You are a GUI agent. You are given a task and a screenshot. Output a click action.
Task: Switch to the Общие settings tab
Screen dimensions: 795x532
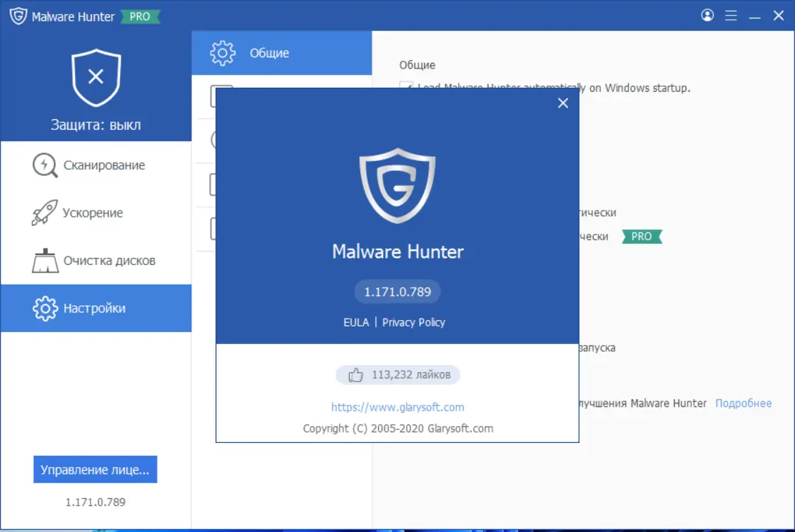tap(281, 52)
